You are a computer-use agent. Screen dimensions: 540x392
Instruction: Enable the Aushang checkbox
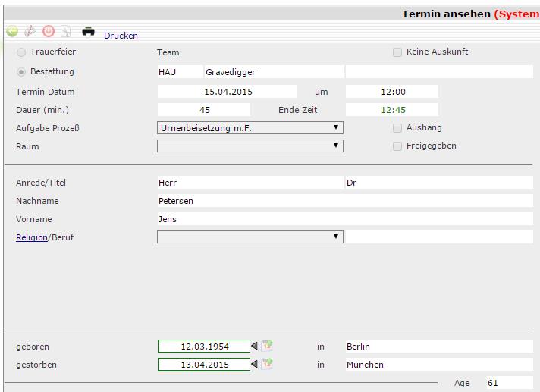(x=397, y=128)
